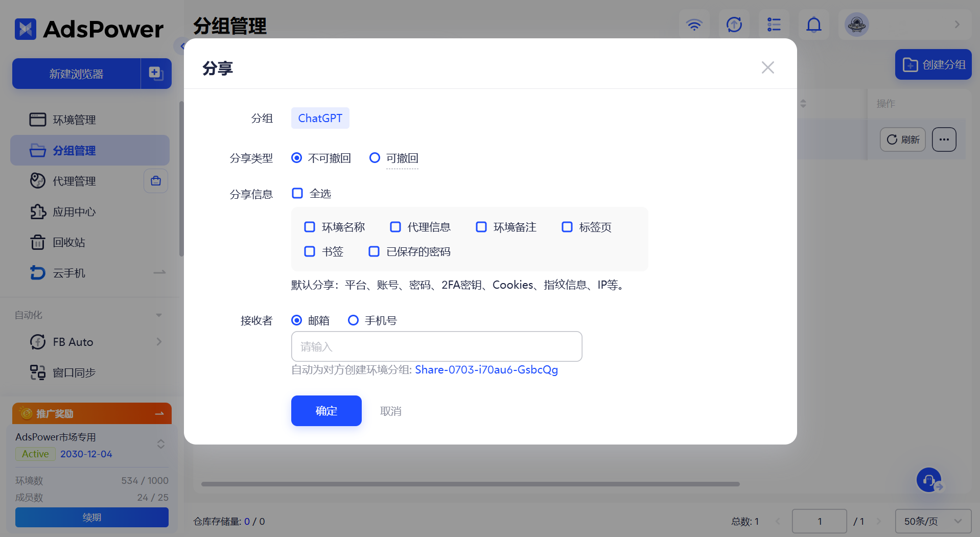Image resolution: width=980 pixels, height=537 pixels.
Task: Open the task list icon in the header
Action: pyautogui.click(x=774, y=25)
